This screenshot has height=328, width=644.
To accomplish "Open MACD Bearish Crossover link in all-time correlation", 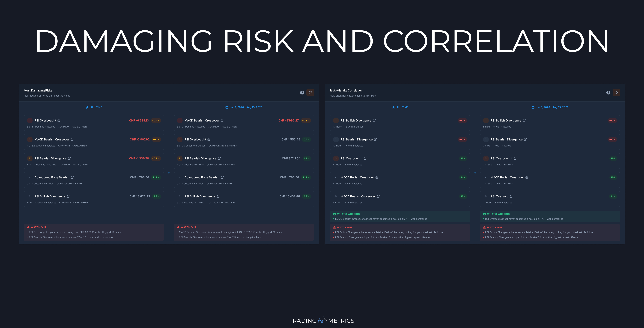I will (x=378, y=196).
